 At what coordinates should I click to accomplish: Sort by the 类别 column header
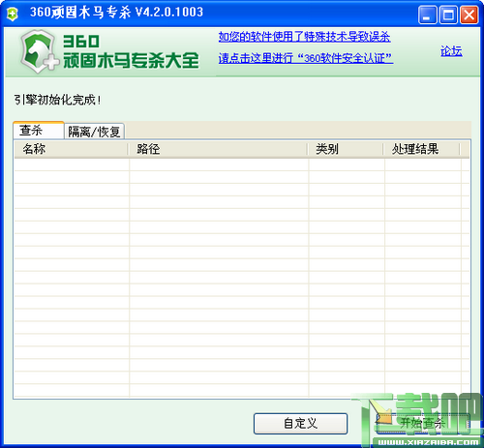coord(346,149)
